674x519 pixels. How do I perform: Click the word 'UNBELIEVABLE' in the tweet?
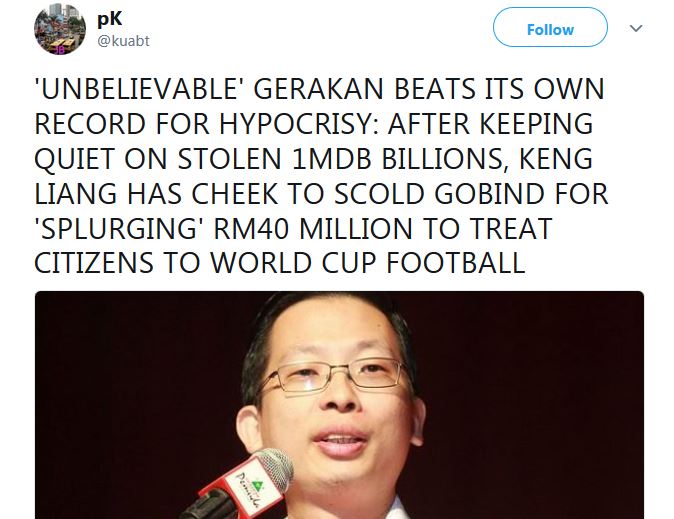click(140, 89)
